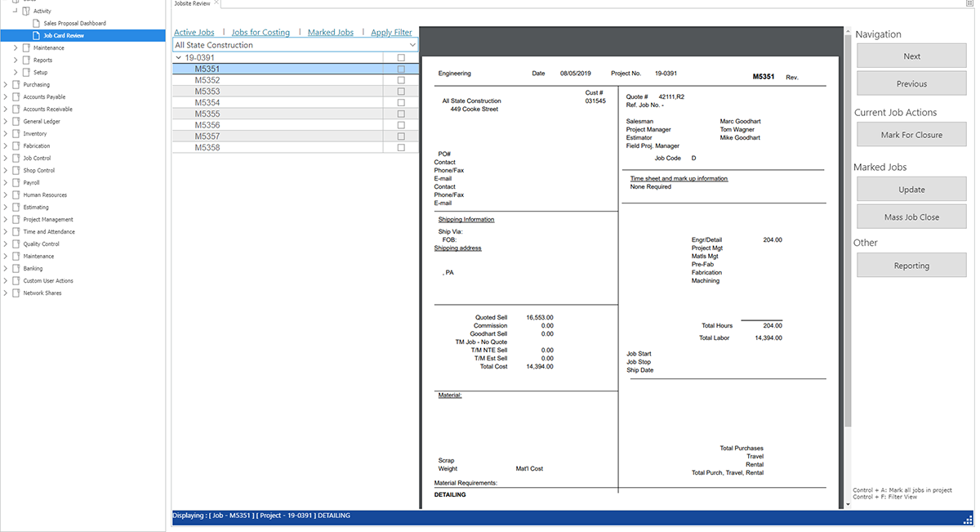This screenshot has width=980, height=532.
Task: Check the box for job M5354
Action: pos(400,103)
